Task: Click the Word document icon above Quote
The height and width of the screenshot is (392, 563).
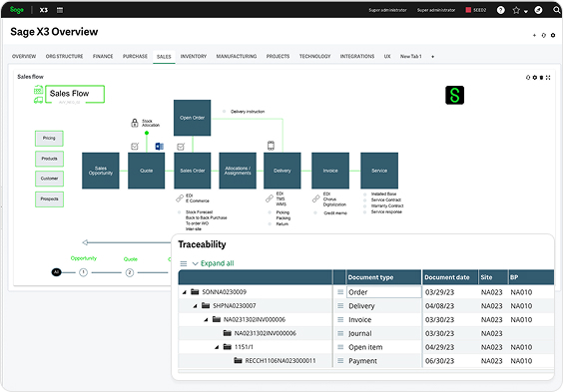Action: coord(159,147)
